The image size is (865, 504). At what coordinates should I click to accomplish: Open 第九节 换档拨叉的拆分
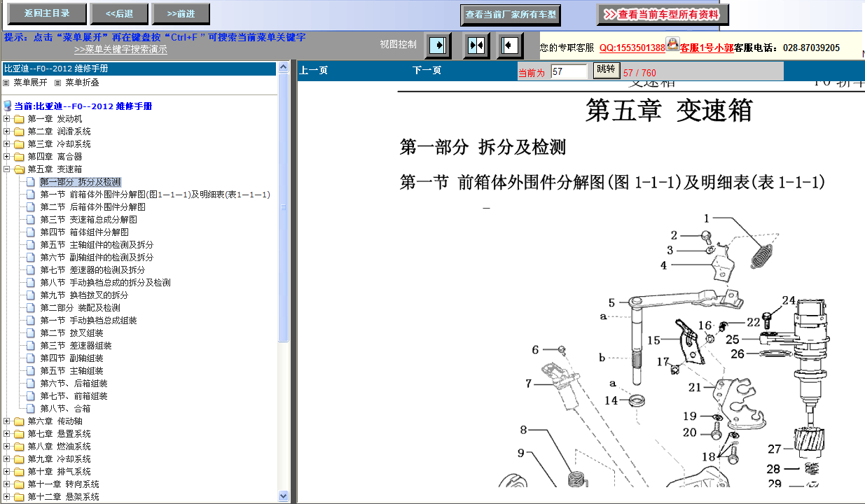84,295
